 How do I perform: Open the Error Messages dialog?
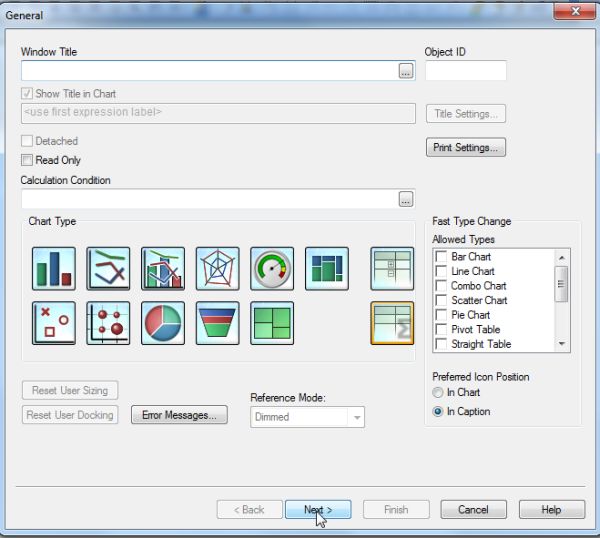179,415
